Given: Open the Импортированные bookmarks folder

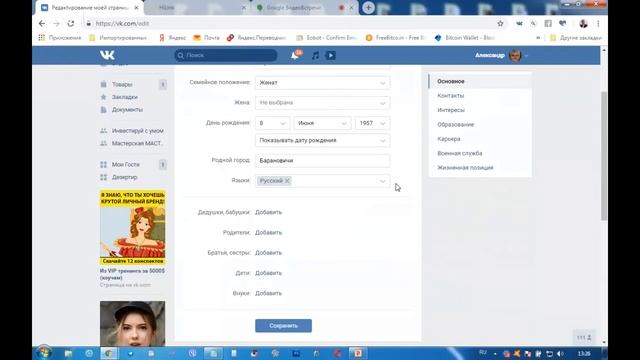Looking at the screenshot, I should click(x=118, y=38).
